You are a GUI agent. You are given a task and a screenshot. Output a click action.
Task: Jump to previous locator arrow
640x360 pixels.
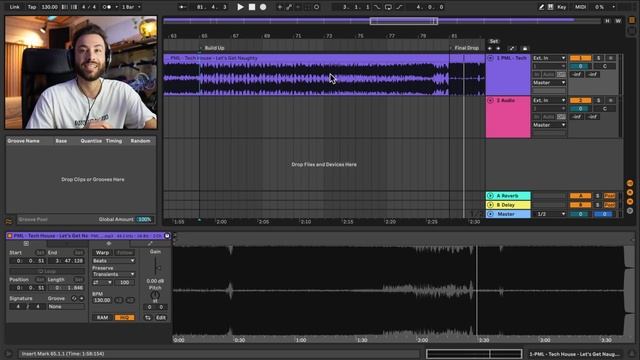pos(490,48)
